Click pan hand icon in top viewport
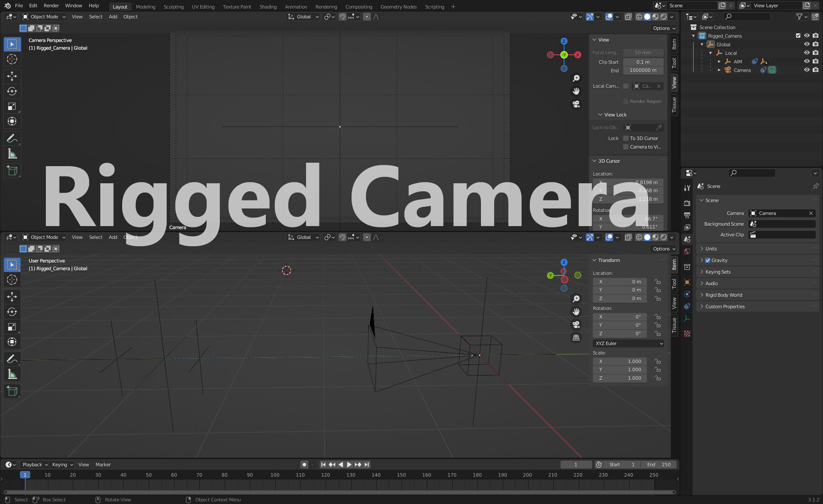Image resolution: width=823 pixels, height=504 pixels. pos(576,91)
